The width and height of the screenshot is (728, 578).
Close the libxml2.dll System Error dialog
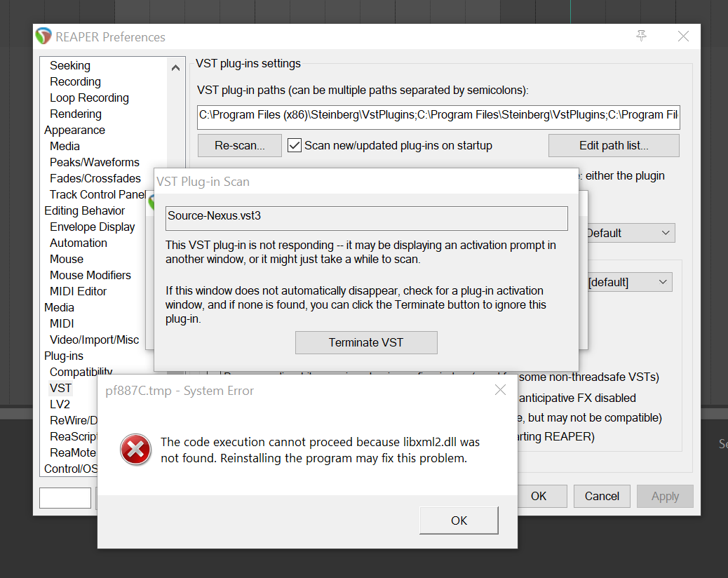(x=500, y=390)
